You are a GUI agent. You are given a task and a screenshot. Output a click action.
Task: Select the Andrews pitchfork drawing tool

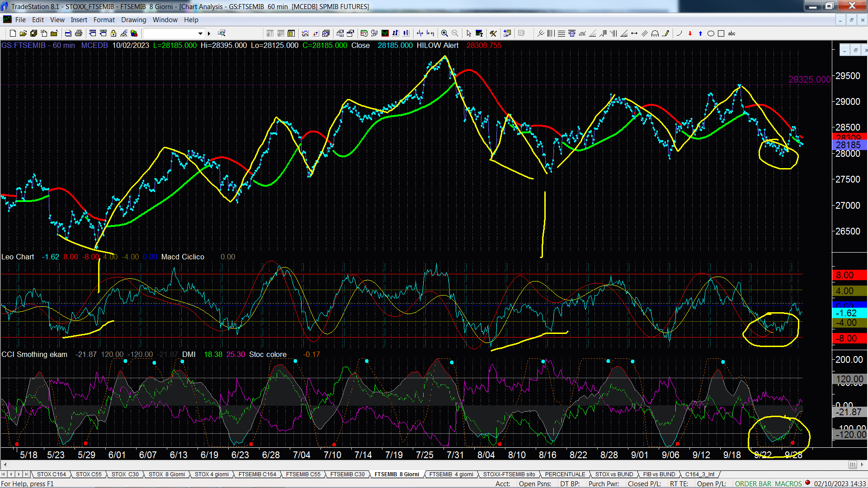[541, 33]
